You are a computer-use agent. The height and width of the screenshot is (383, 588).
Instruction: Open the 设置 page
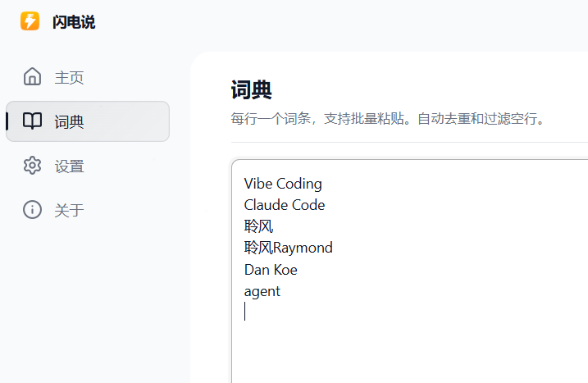70,166
